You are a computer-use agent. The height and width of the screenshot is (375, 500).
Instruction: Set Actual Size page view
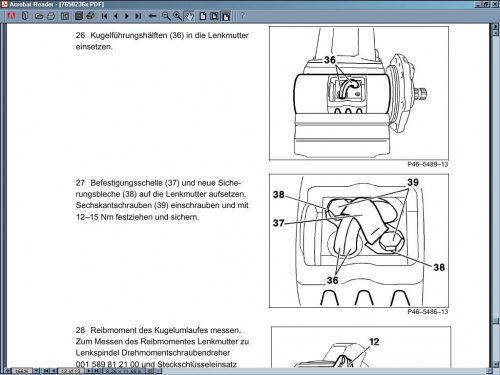(x=203, y=16)
